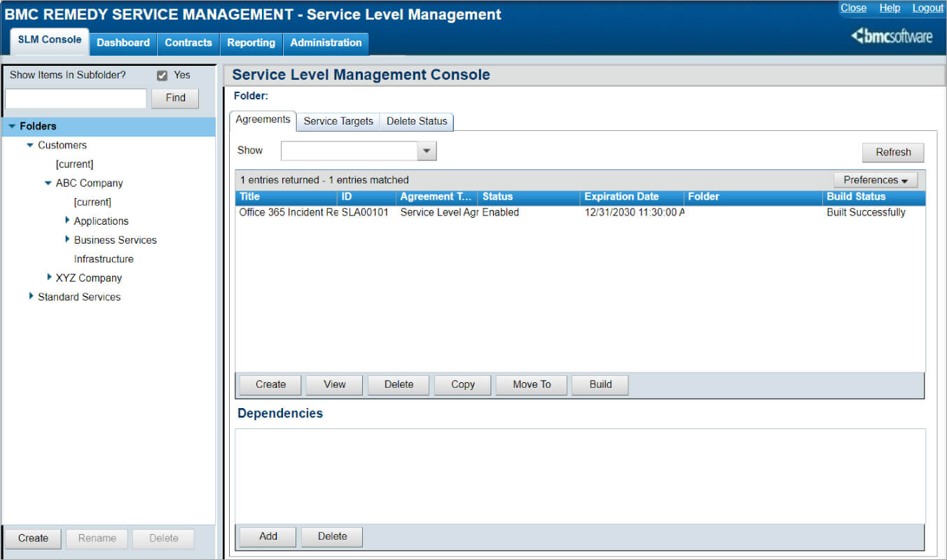This screenshot has width=947, height=560.
Task: Expand the Standard Services folder
Action: pos(31,296)
